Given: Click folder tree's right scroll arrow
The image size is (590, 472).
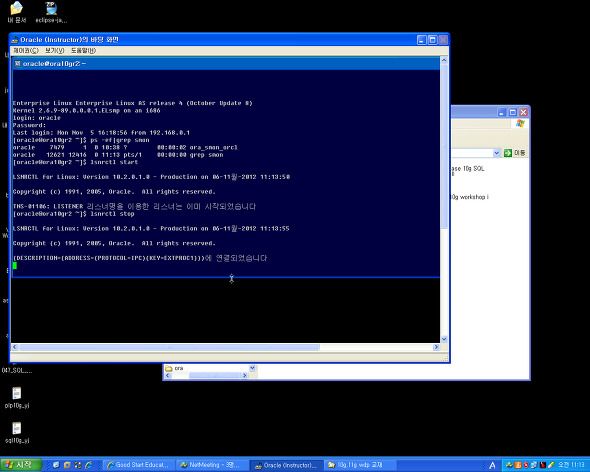Looking at the screenshot, I should coord(245,375).
